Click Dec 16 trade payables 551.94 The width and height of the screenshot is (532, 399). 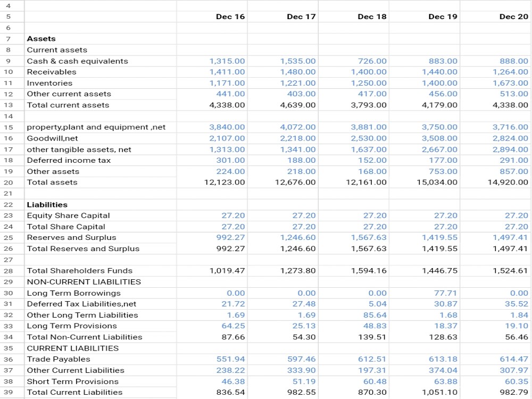pos(231,359)
